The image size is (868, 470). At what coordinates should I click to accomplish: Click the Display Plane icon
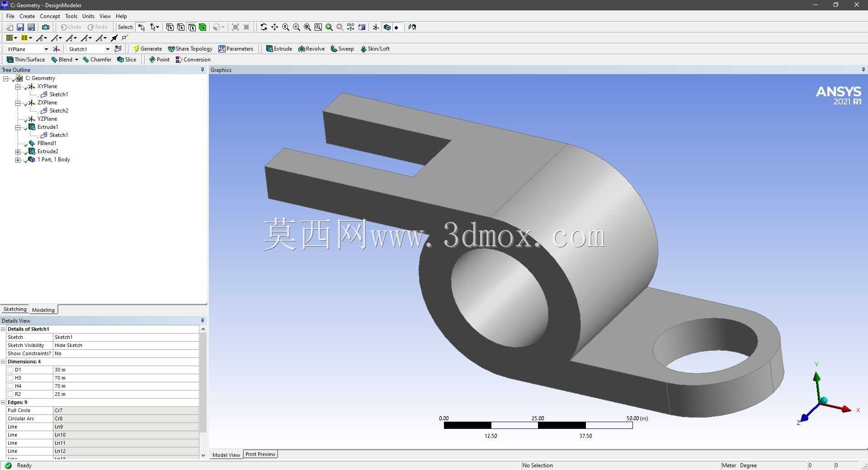pos(376,27)
